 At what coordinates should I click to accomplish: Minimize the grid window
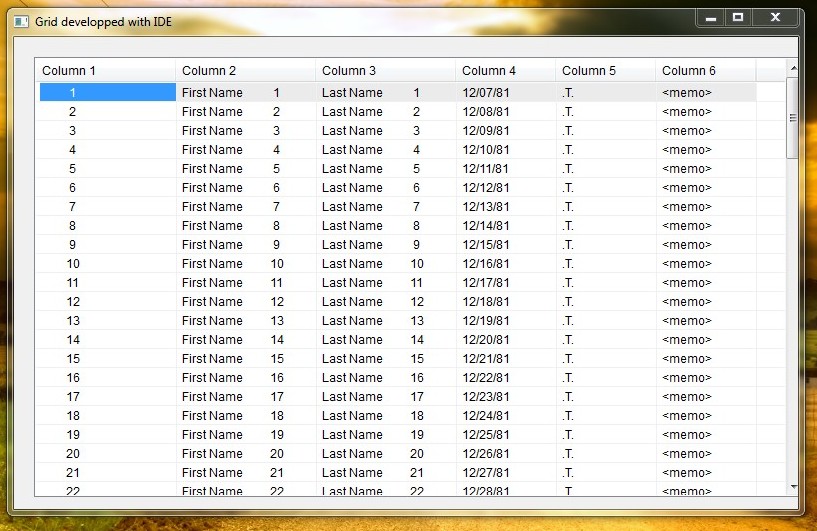710,17
